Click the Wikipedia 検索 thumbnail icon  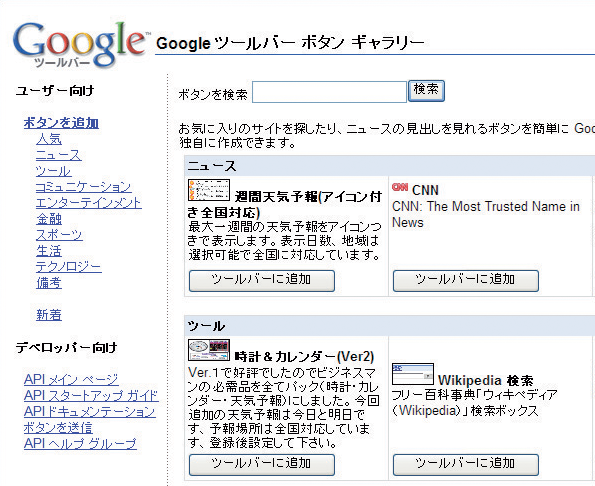click(x=413, y=374)
